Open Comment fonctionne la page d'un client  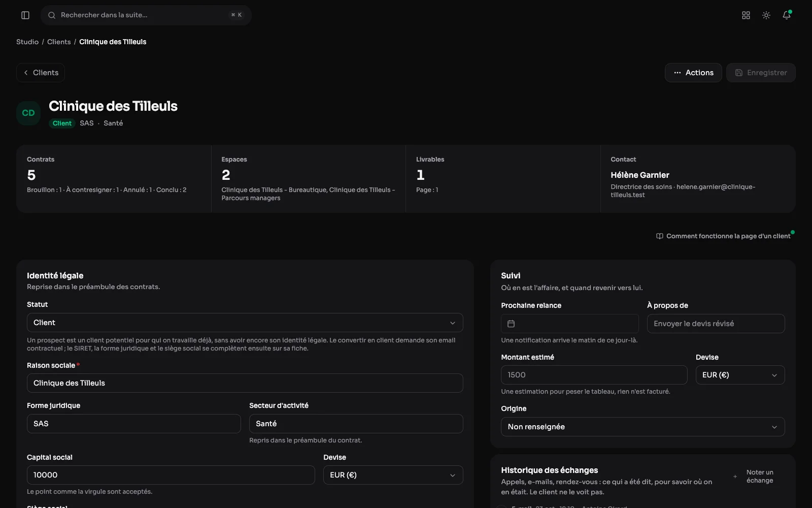pos(723,236)
